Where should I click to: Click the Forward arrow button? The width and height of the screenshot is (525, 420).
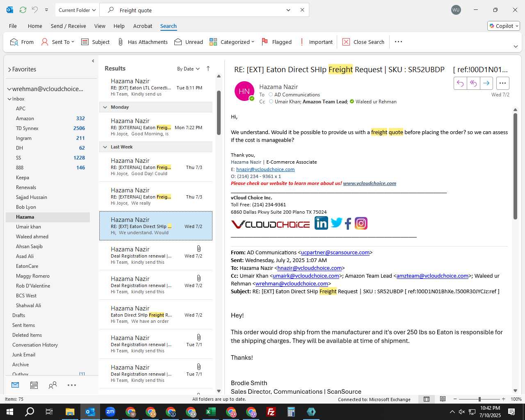486,83
